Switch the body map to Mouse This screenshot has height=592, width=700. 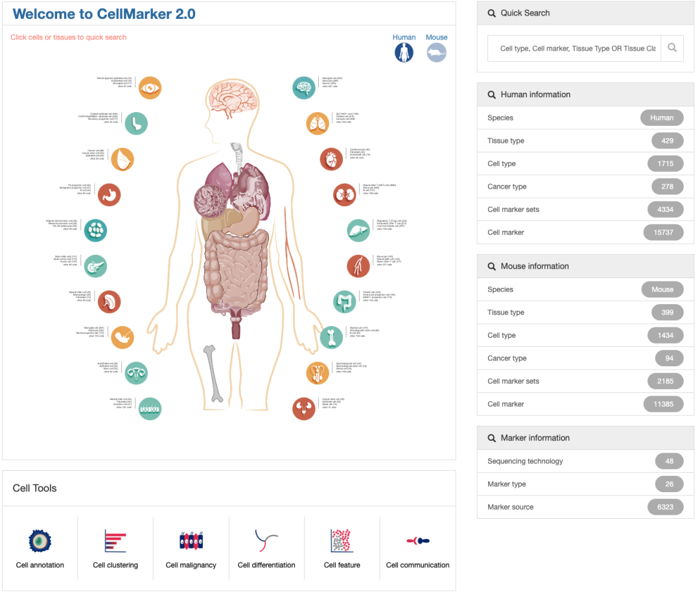(x=437, y=48)
